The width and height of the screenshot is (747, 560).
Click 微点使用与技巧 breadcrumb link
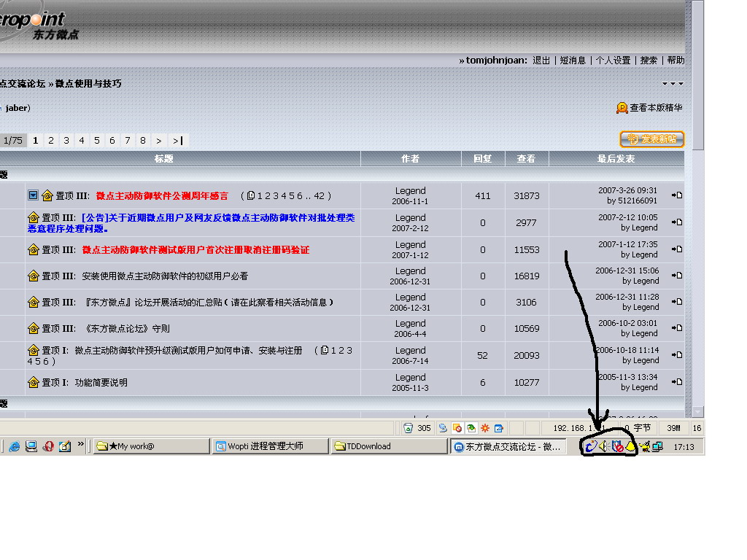[88, 84]
